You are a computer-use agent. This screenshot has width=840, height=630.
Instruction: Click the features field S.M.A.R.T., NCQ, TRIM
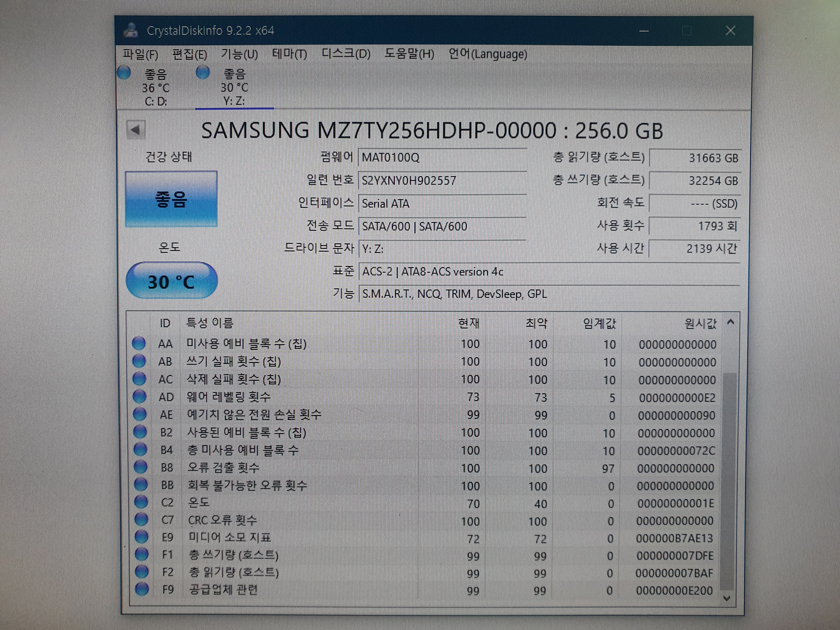pyautogui.click(x=549, y=294)
